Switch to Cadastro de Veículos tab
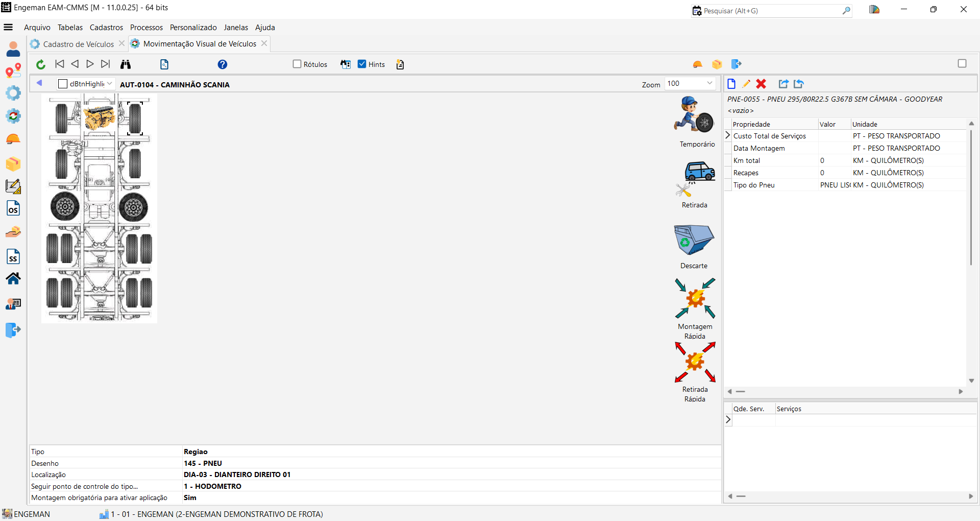980x521 pixels. (x=78, y=44)
